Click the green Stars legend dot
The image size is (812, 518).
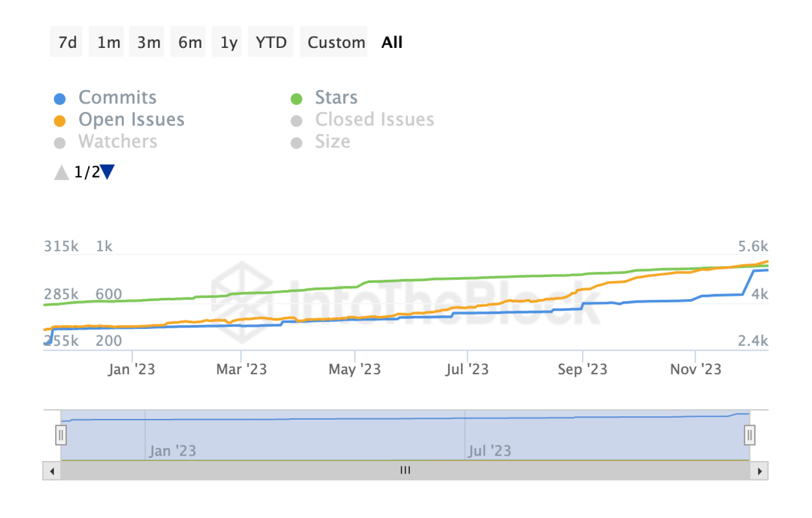tap(296, 99)
